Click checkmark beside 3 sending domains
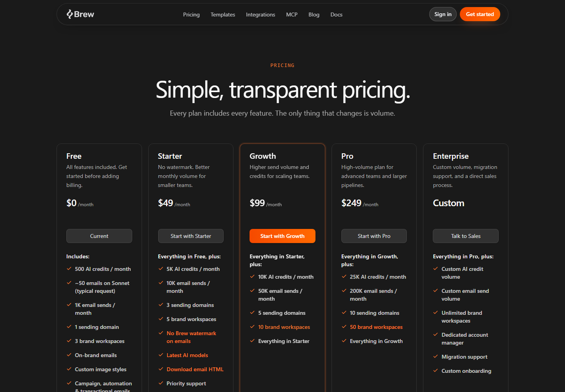Screen dimensions: 565x392 tap(161, 305)
